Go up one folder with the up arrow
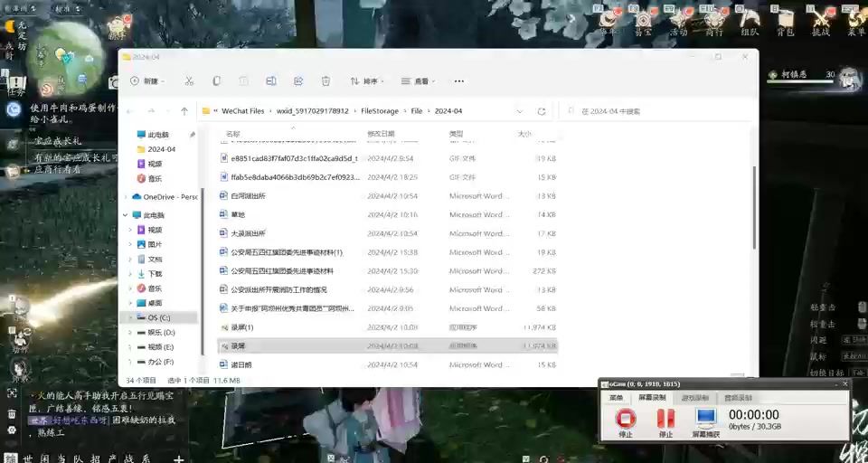The height and width of the screenshot is (463, 868). 184,111
